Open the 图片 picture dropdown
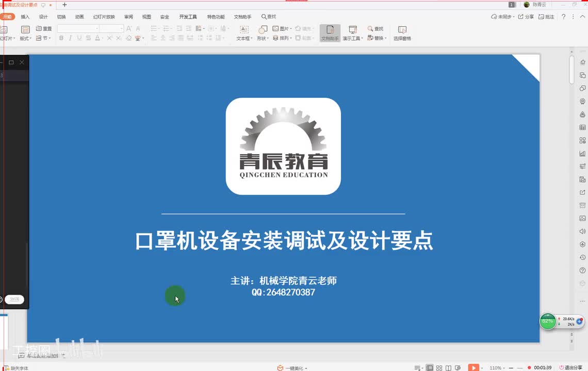The height and width of the screenshot is (371, 588). point(282,28)
